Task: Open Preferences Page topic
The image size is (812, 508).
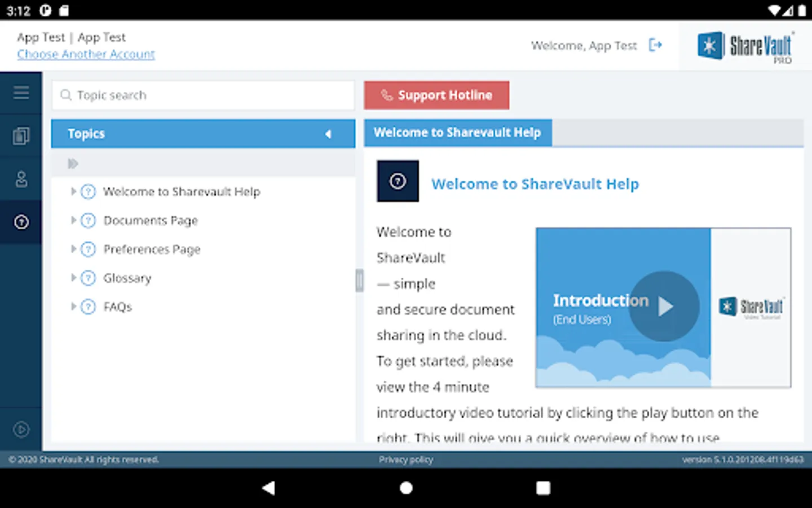Action: 152,249
